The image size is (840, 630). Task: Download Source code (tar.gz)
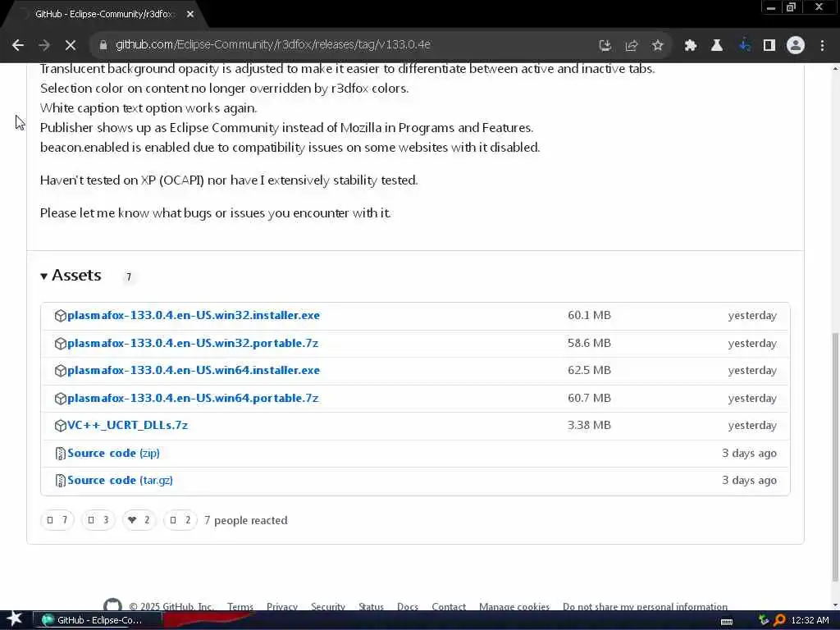pyautogui.click(x=120, y=481)
